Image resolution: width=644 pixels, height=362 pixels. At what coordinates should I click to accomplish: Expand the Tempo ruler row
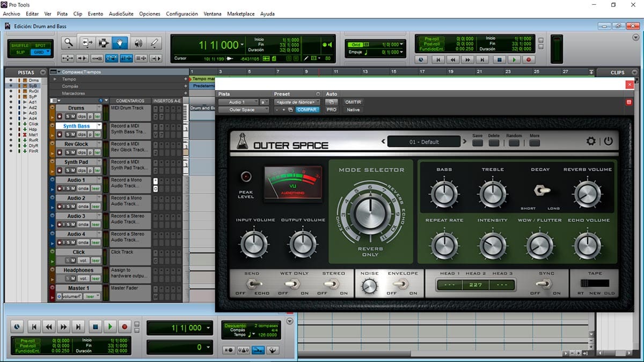(54, 79)
